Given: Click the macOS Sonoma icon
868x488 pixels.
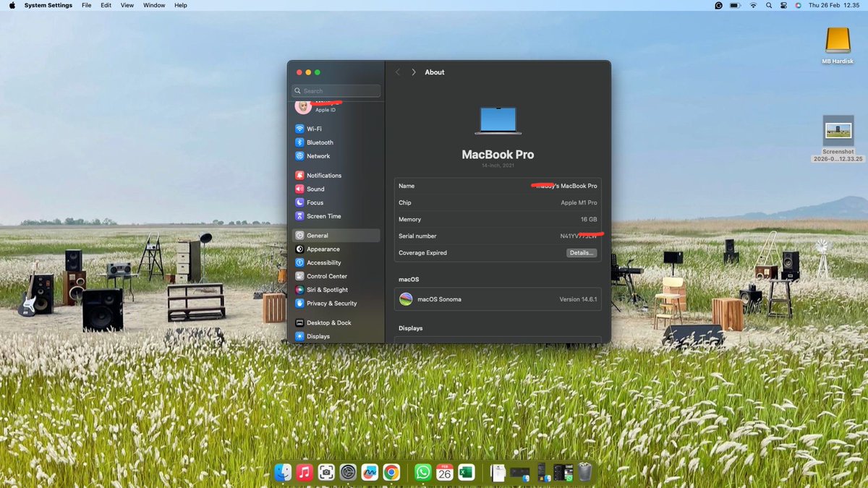Looking at the screenshot, I should click(407, 299).
